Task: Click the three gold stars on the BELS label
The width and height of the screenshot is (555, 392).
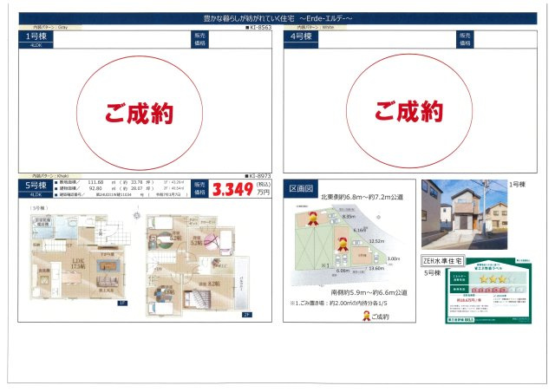Action: 493,279
